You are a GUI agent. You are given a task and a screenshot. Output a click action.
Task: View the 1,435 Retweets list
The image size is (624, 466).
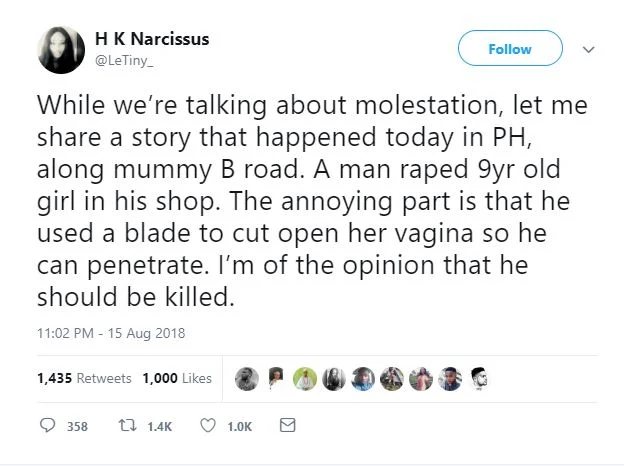click(x=84, y=378)
